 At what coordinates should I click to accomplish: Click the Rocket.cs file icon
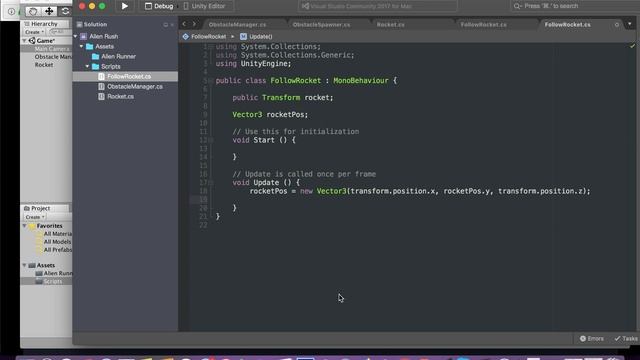[101, 96]
